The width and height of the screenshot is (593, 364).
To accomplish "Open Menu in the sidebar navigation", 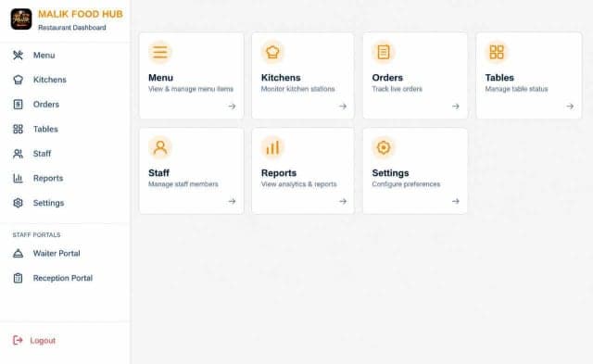I will 44,56.
